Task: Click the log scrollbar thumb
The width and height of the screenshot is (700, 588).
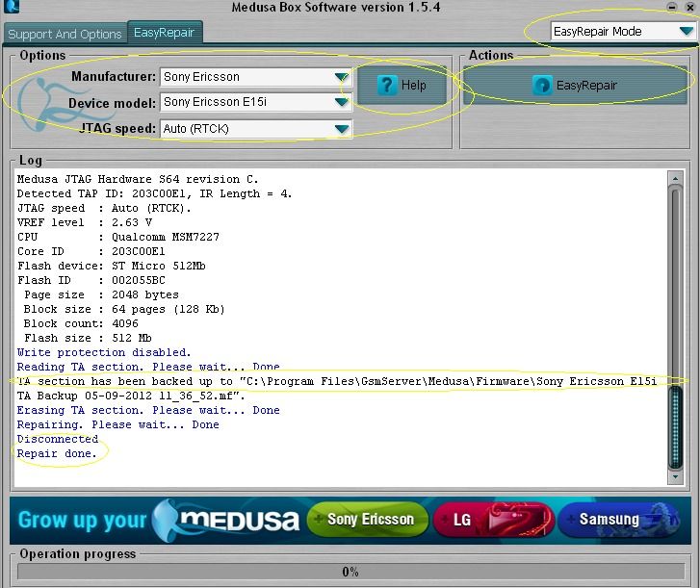Action: coord(675,427)
